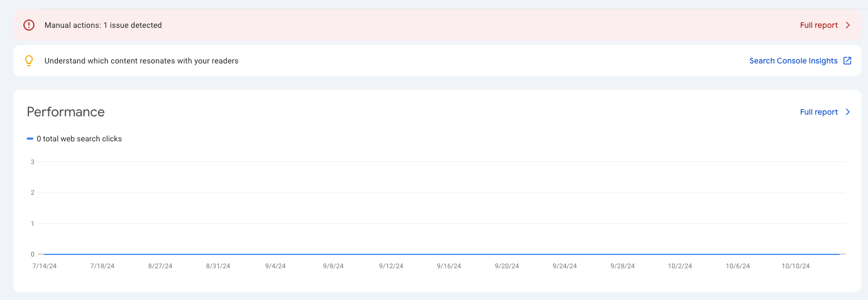868x300 pixels.
Task: Click the blue clicks line at 10/2/24
Action: click(x=680, y=254)
